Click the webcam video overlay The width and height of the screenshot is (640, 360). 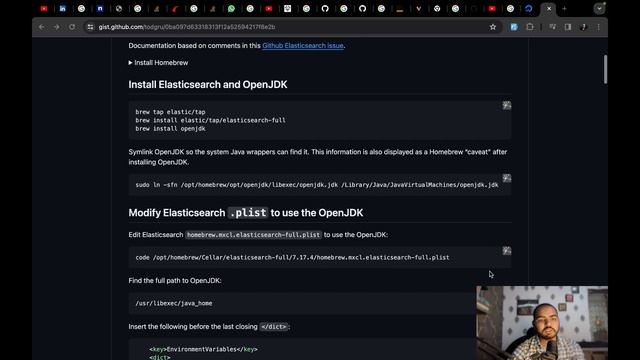tap(542, 323)
